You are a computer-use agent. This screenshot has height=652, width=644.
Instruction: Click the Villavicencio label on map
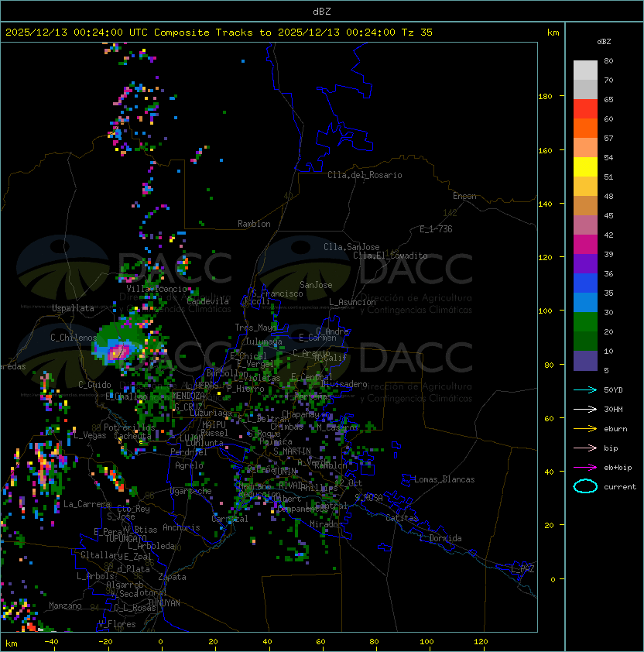(156, 289)
